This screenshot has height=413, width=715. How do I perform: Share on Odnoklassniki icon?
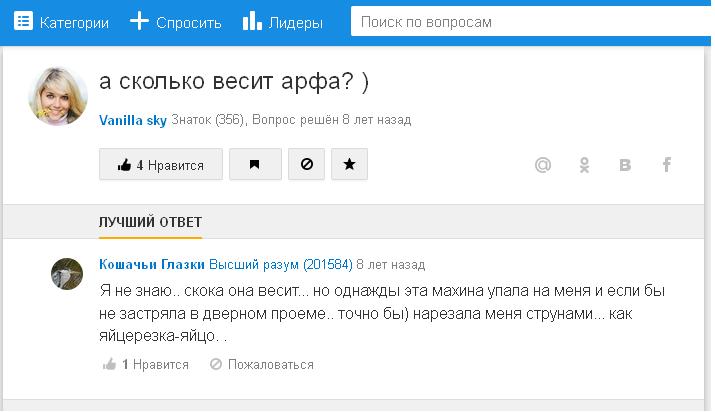click(x=585, y=165)
